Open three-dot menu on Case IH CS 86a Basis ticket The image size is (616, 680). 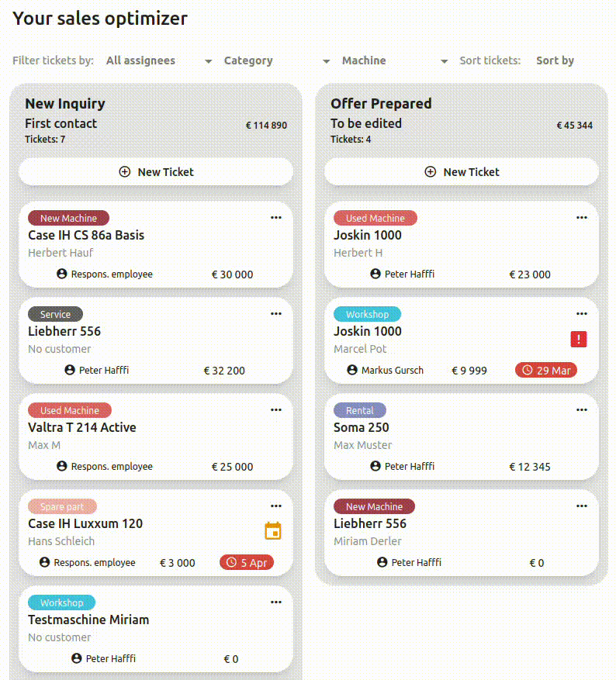tap(276, 218)
